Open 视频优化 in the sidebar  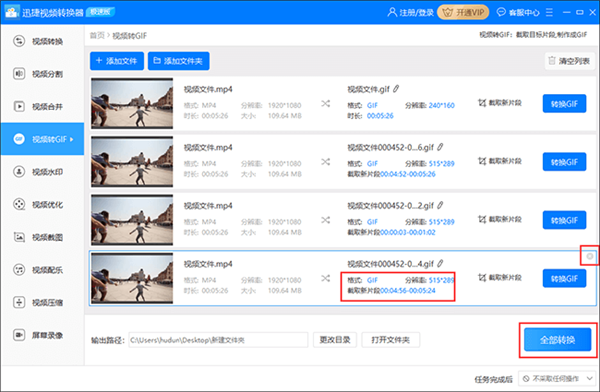click(x=42, y=204)
